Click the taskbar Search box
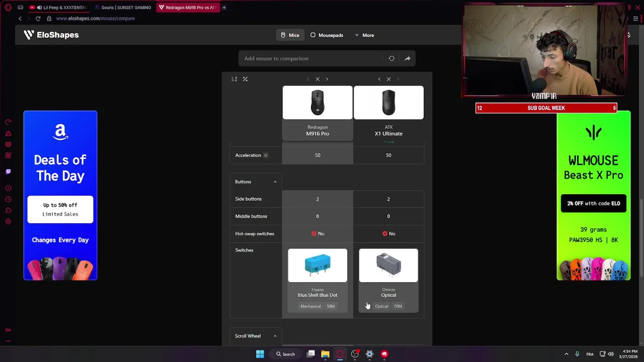Image resolution: width=644 pixels, height=362 pixels. coord(285,354)
